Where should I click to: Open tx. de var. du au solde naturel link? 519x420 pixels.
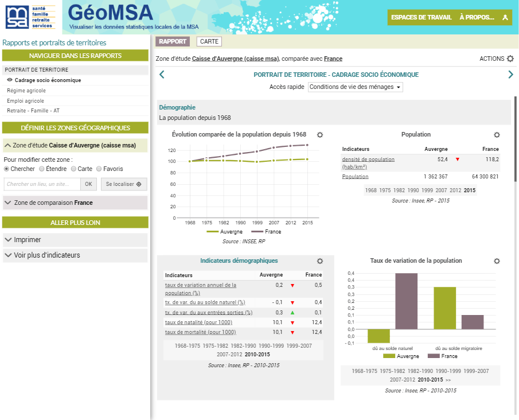tap(205, 302)
